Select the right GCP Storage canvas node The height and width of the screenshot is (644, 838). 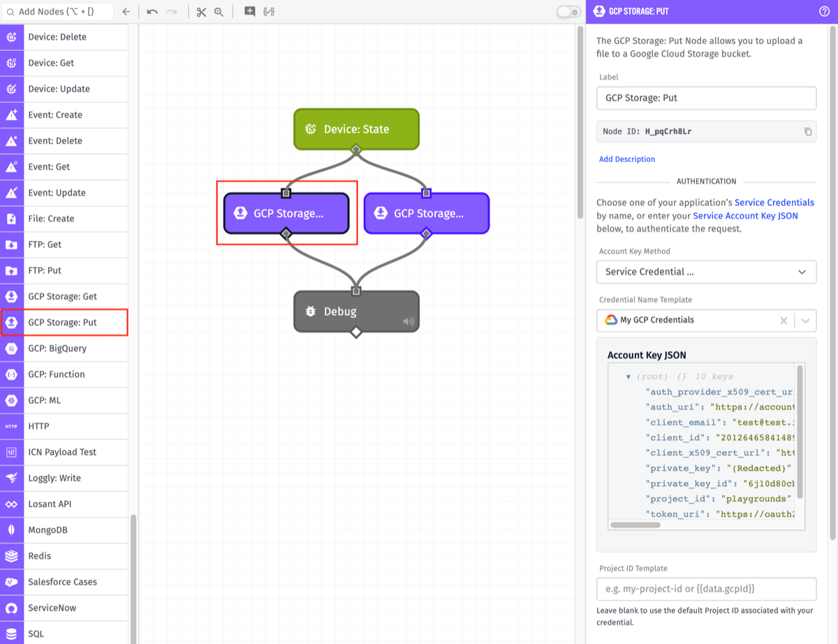tap(426, 213)
